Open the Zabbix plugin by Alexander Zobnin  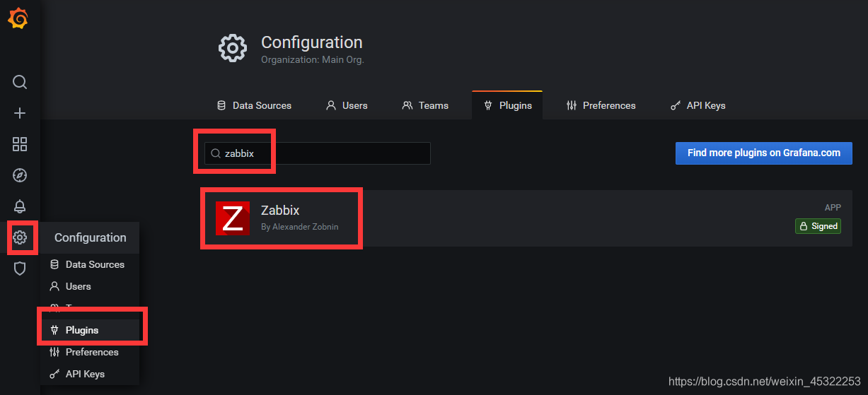[x=527, y=218]
